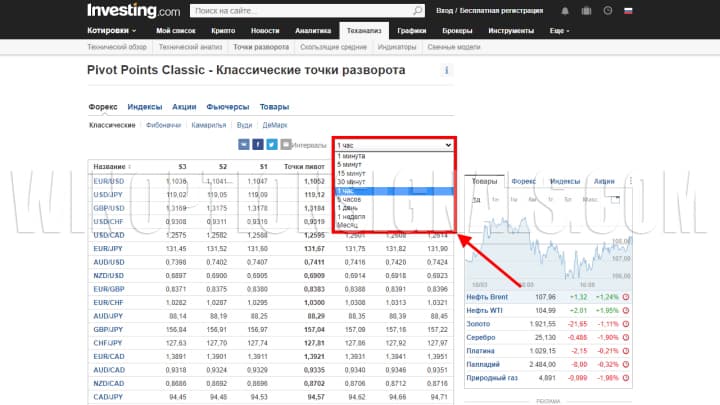The height and width of the screenshot is (405, 720).
Task: Click the chart type icon in widget
Action: [615, 200]
